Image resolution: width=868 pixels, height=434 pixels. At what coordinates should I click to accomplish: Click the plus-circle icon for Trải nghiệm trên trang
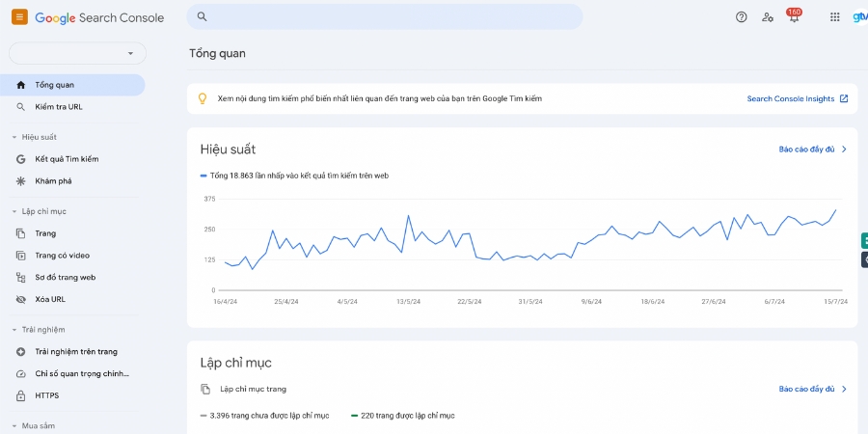21,351
